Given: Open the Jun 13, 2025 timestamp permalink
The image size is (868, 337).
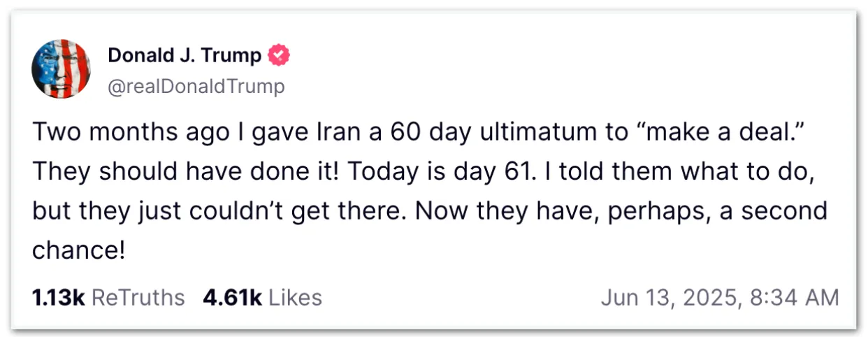Looking at the screenshot, I should [x=720, y=298].
